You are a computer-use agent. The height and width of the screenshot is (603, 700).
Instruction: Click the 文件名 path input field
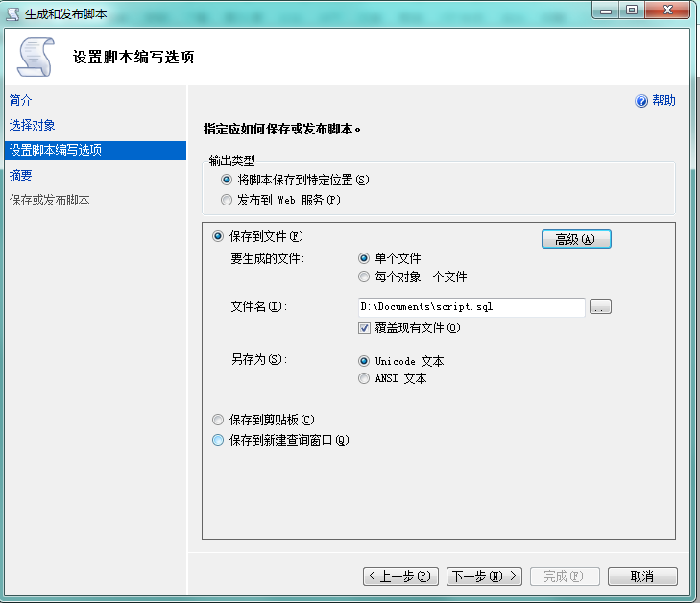(471, 307)
